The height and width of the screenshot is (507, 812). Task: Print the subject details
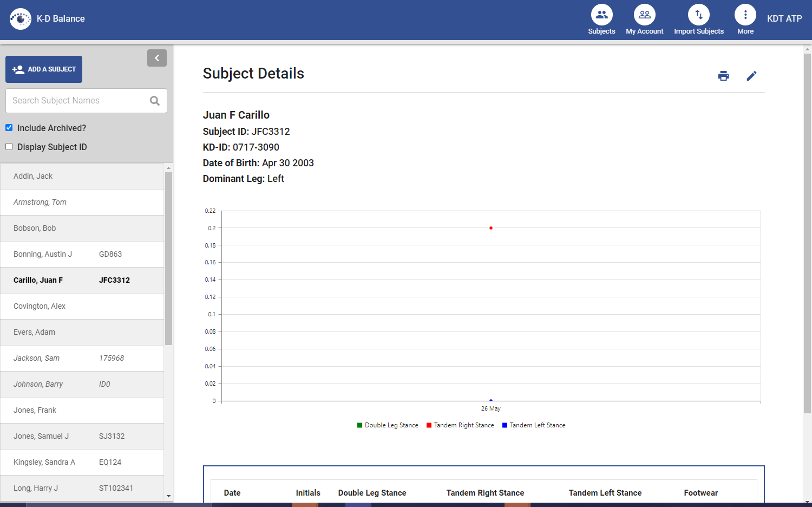tap(723, 76)
